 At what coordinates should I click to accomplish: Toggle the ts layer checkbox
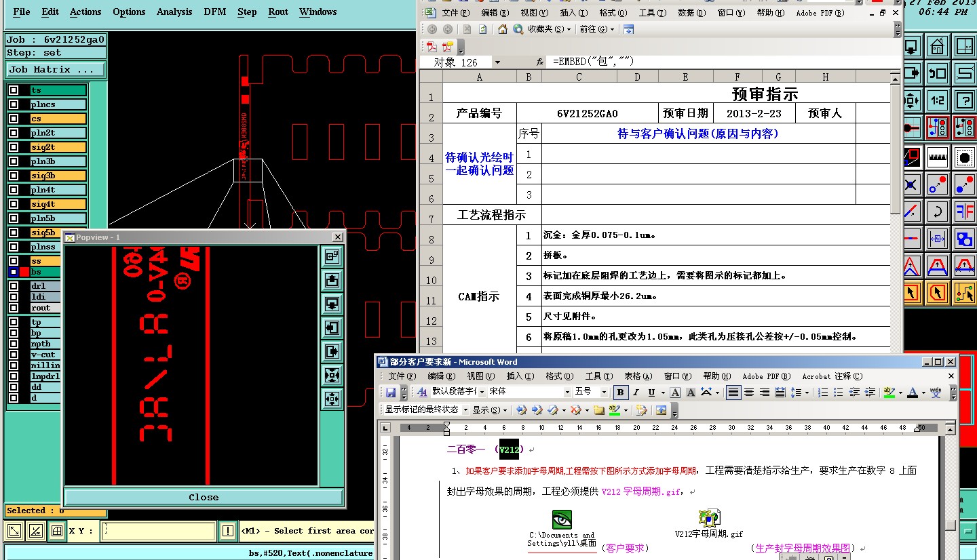pyautogui.click(x=14, y=90)
